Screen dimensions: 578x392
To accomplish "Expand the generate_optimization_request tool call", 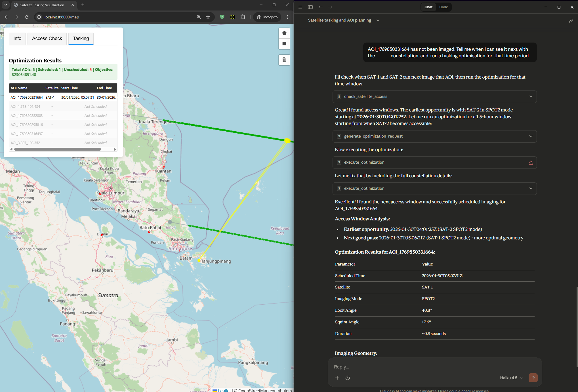I will (x=434, y=136).
